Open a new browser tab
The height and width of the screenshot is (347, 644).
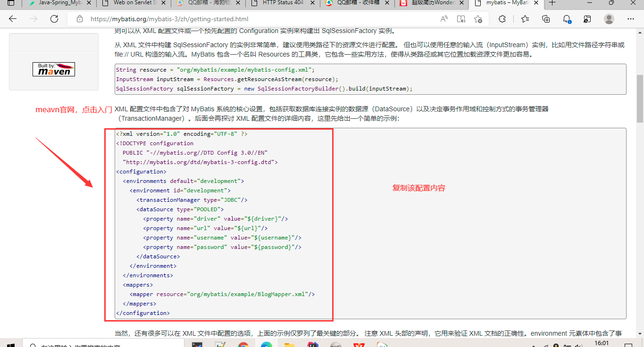point(552,3)
